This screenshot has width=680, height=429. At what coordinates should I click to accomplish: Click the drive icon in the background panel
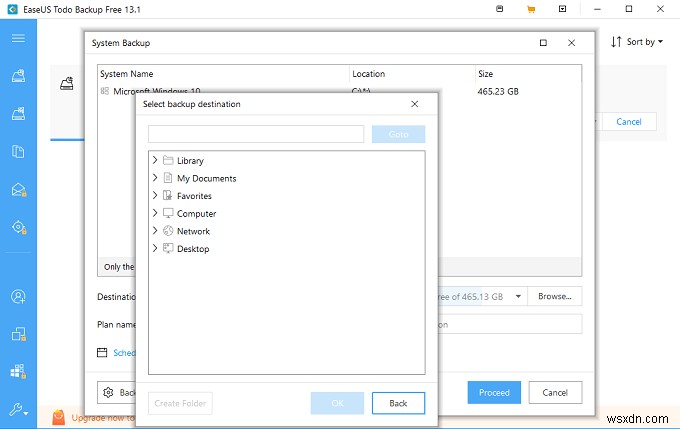pos(66,83)
